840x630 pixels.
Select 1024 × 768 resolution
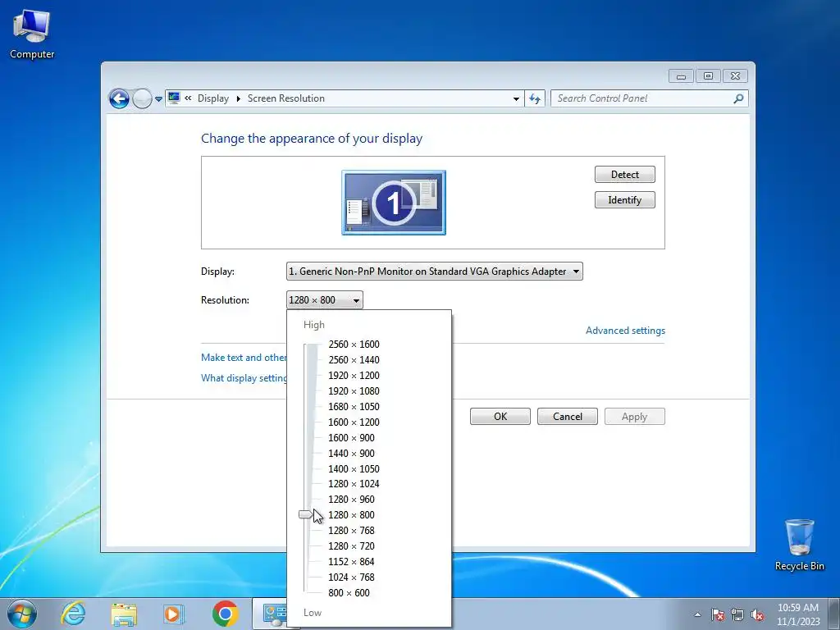point(351,577)
